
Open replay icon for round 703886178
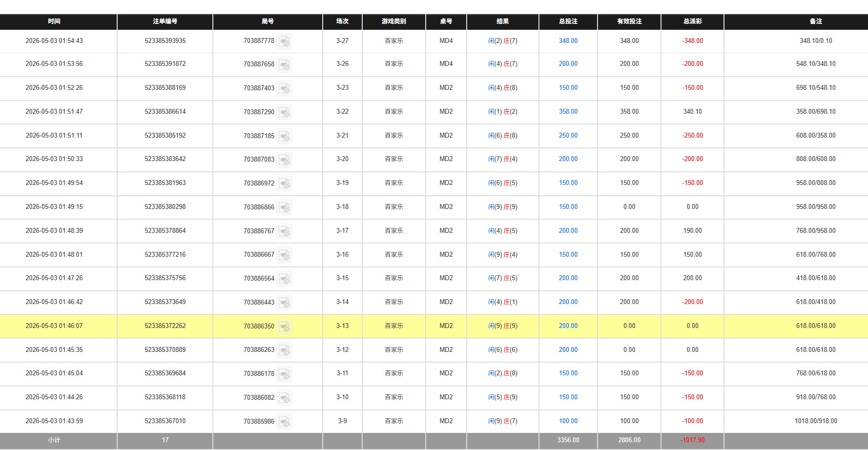(285, 374)
